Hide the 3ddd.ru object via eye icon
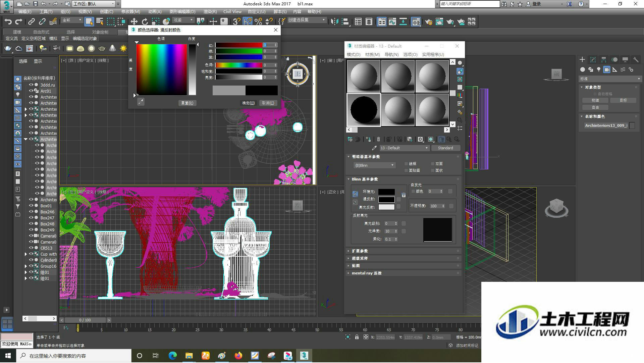644x363 pixels. [31, 85]
